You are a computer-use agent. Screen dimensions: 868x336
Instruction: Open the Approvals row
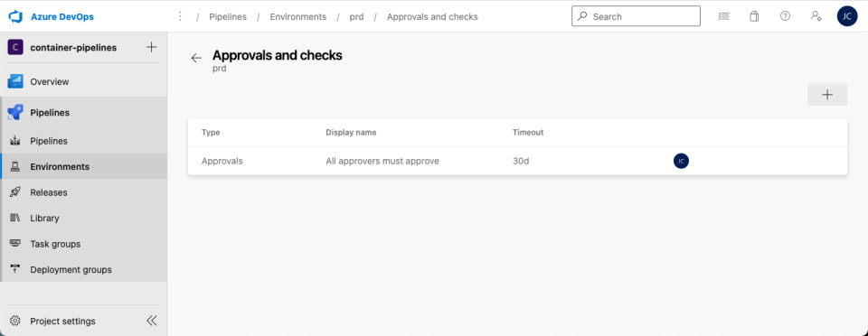click(x=517, y=162)
